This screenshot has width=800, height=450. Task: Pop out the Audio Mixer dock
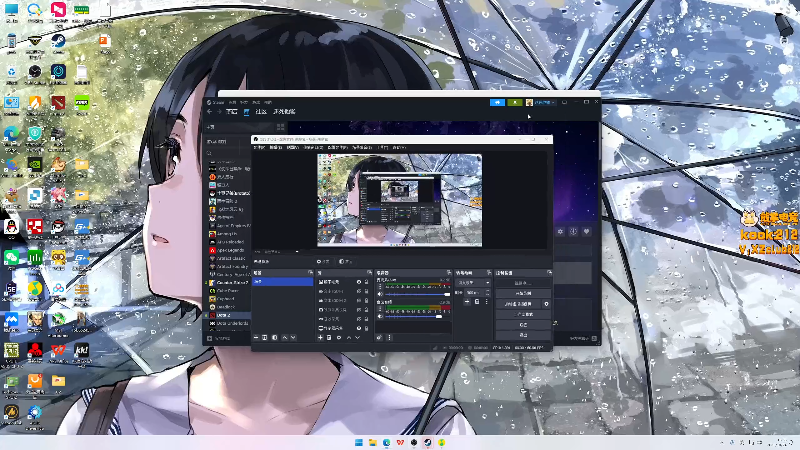(449, 272)
